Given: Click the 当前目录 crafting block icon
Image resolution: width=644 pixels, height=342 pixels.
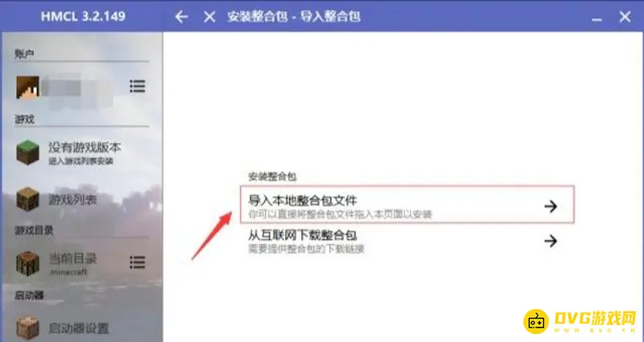Looking at the screenshot, I should pos(28,263).
